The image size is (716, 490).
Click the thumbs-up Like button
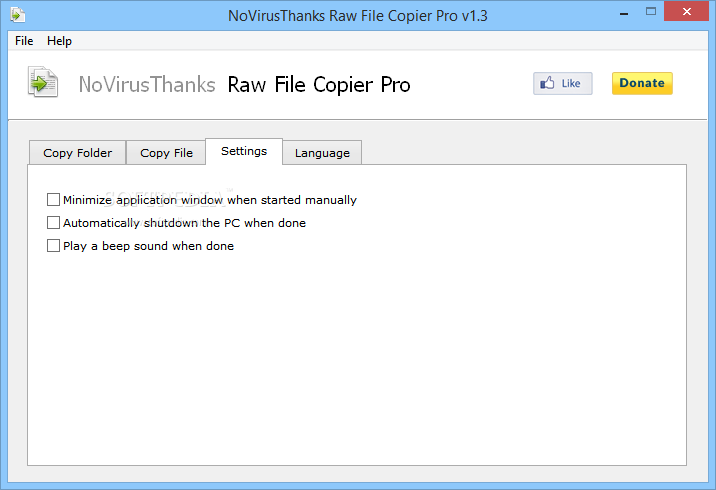[563, 84]
